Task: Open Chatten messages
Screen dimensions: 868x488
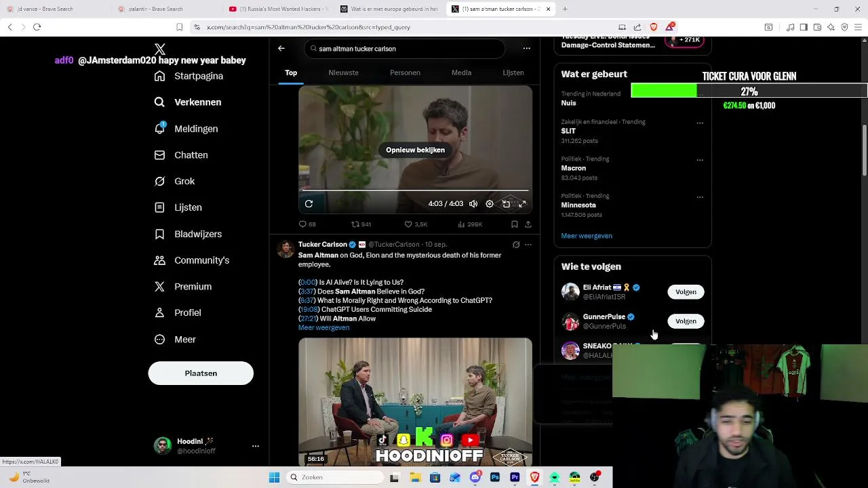Action: click(181, 155)
